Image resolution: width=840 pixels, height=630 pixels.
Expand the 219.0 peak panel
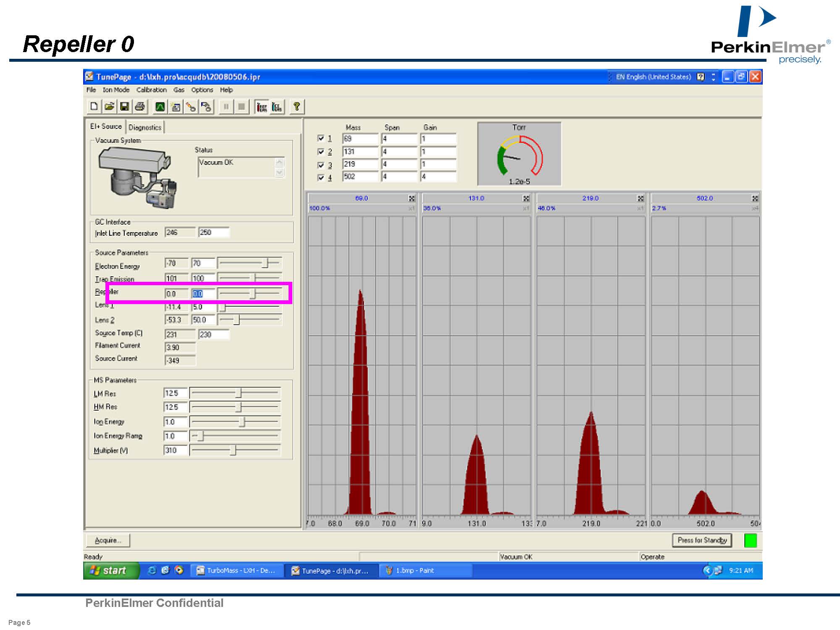[640, 198]
